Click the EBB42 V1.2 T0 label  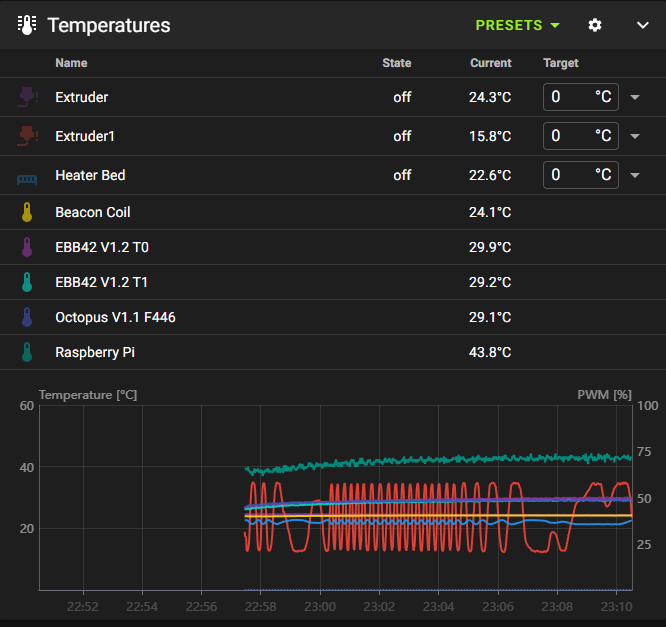(x=102, y=247)
